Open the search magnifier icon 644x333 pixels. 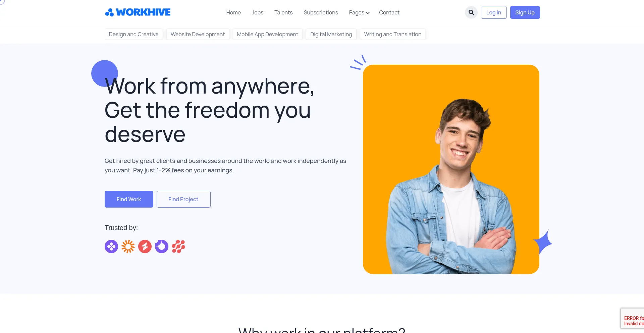[x=471, y=12]
